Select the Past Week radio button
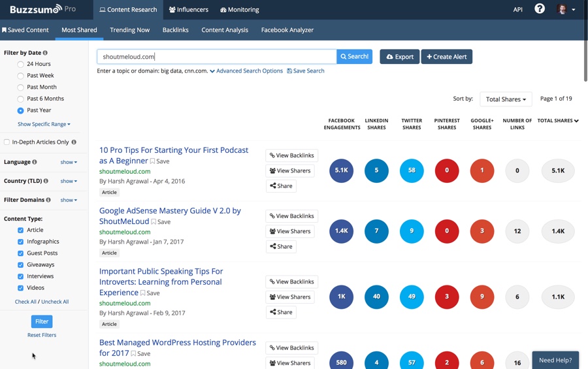This screenshot has width=588, height=369. tap(21, 76)
